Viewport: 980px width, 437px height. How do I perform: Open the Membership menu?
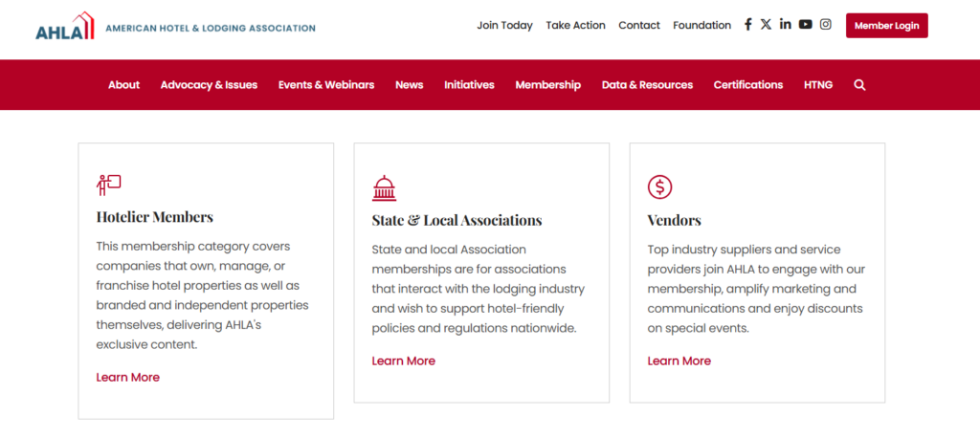tap(548, 85)
